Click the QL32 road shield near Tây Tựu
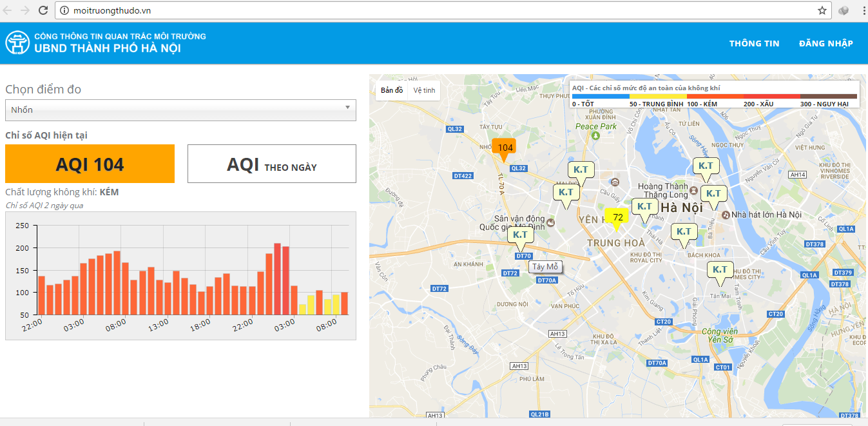The image size is (868, 426). (x=455, y=129)
